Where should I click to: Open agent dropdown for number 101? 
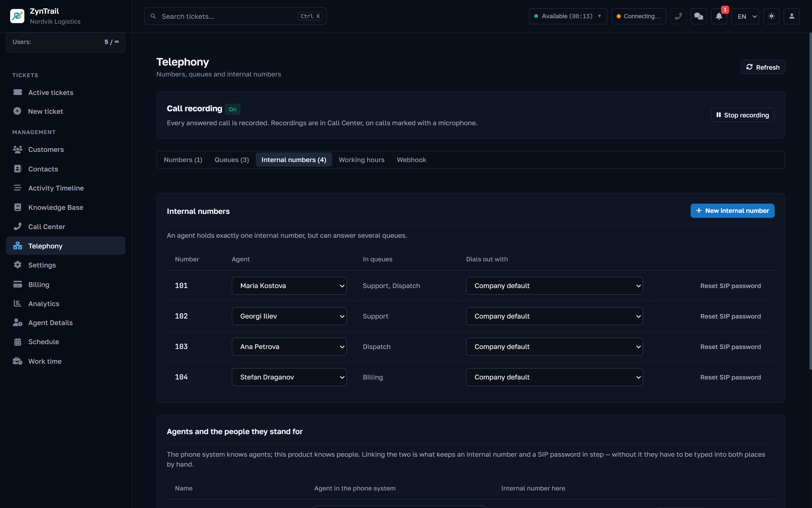(289, 286)
